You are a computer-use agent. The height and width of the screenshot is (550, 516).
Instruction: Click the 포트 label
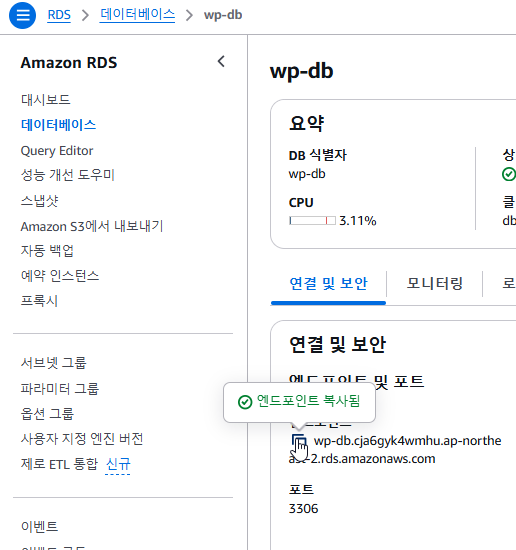(301, 489)
